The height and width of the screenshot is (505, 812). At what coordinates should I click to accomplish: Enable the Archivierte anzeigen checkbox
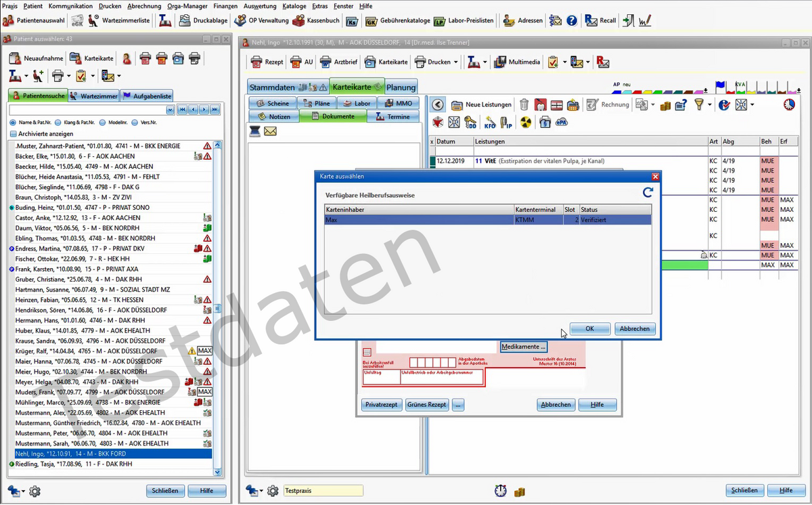13,134
